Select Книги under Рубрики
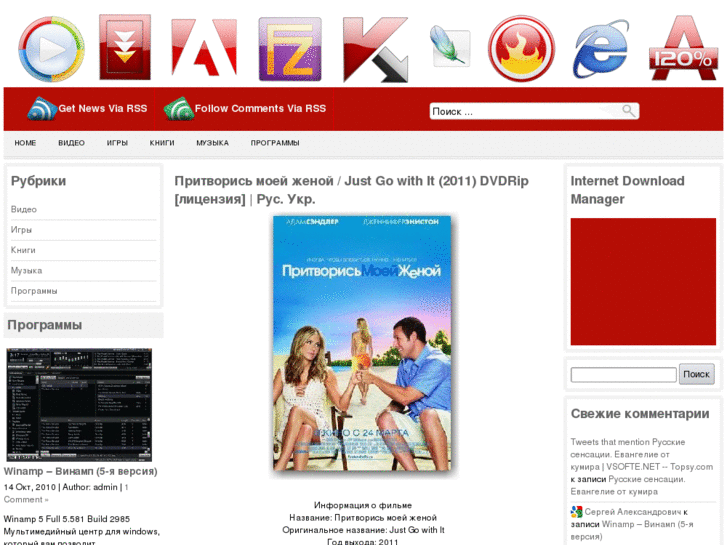The width and height of the screenshot is (727, 545). coord(23,250)
